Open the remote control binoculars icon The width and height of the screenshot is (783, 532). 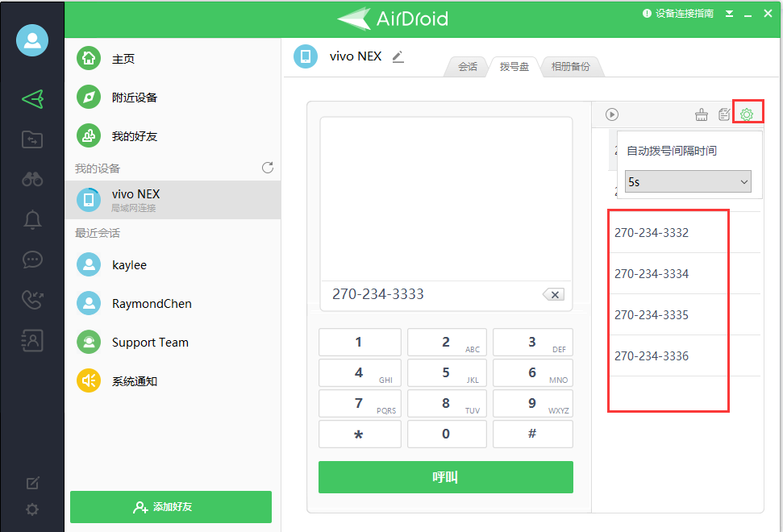pos(32,179)
